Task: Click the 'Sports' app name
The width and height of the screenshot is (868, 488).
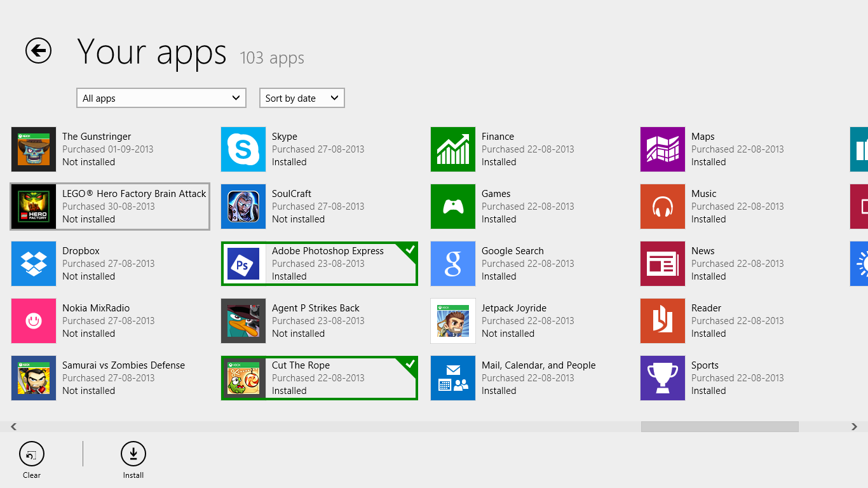Action: pos(705,365)
